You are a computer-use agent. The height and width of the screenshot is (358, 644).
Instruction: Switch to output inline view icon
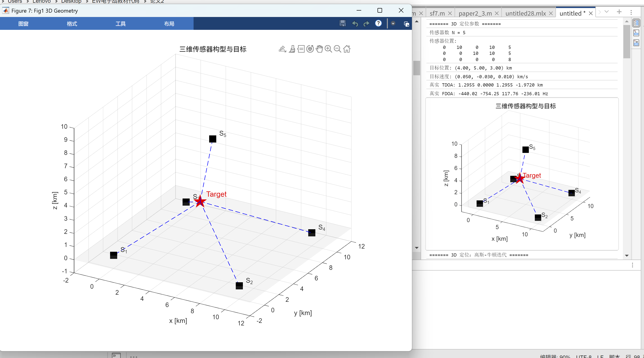point(636,33)
